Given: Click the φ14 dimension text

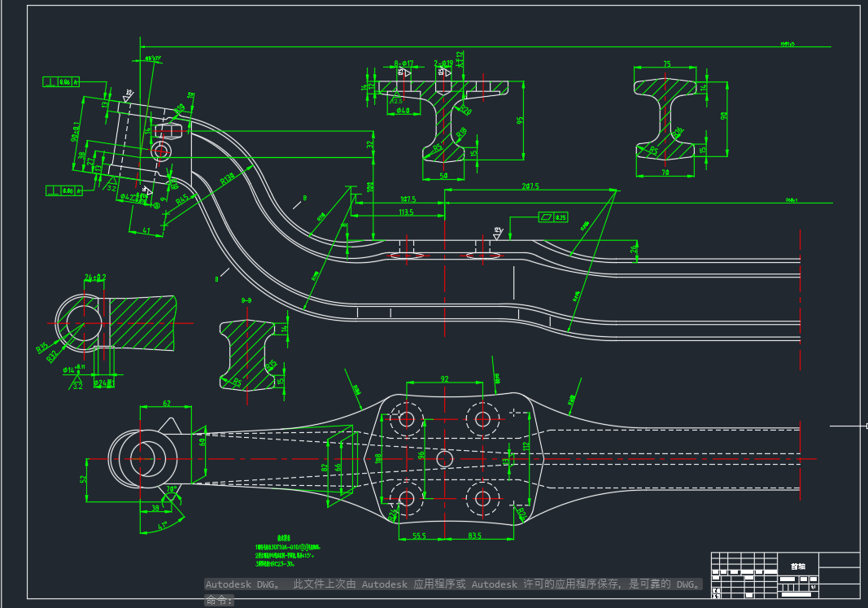Looking at the screenshot, I should click(x=74, y=369).
